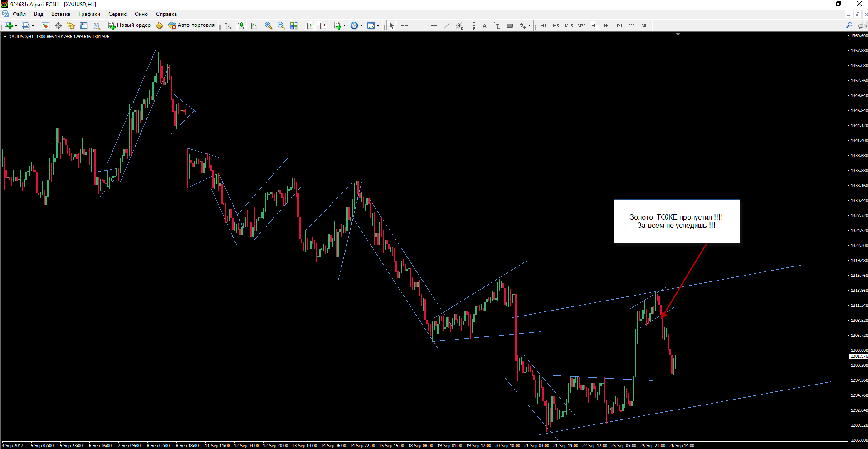Open the Arrows objects icon
The height and width of the screenshot is (449, 868).
[x=522, y=25]
